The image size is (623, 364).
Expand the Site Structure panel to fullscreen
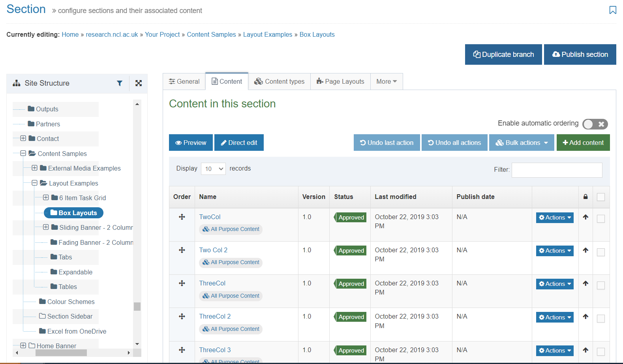(x=139, y=83)
